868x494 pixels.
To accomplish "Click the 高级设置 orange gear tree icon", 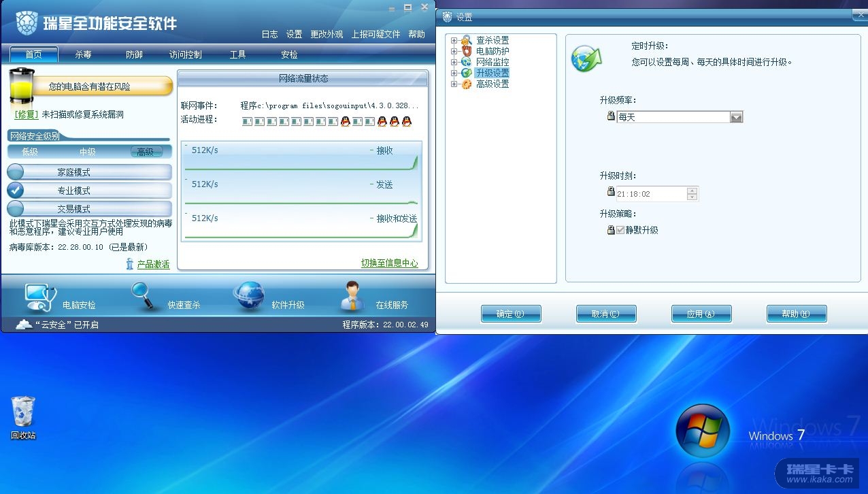I will [466, 84].
